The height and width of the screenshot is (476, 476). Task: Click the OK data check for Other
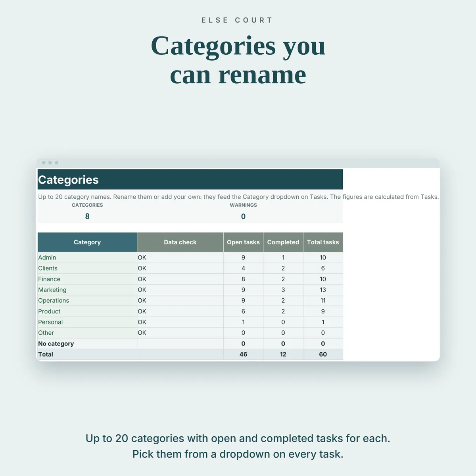[x=142, y=333]
